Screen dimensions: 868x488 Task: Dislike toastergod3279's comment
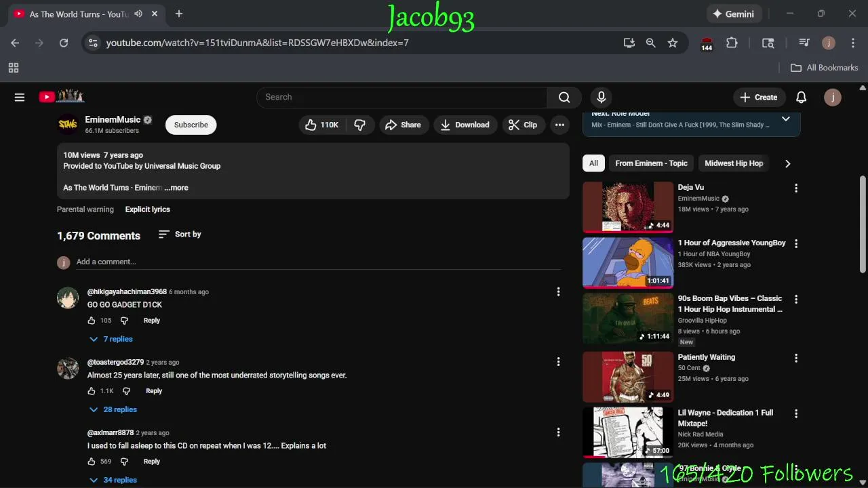126,391
